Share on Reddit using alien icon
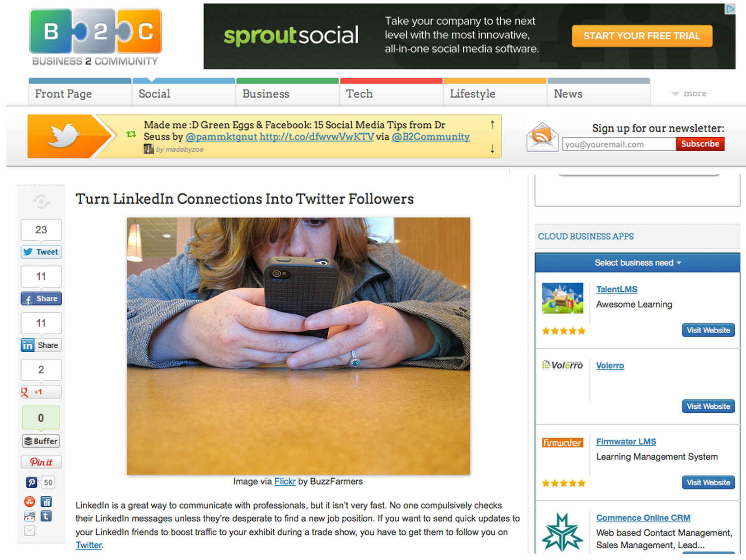Image resolution: width=746 pixels, height=560 pixels. [x=29, y=516]
